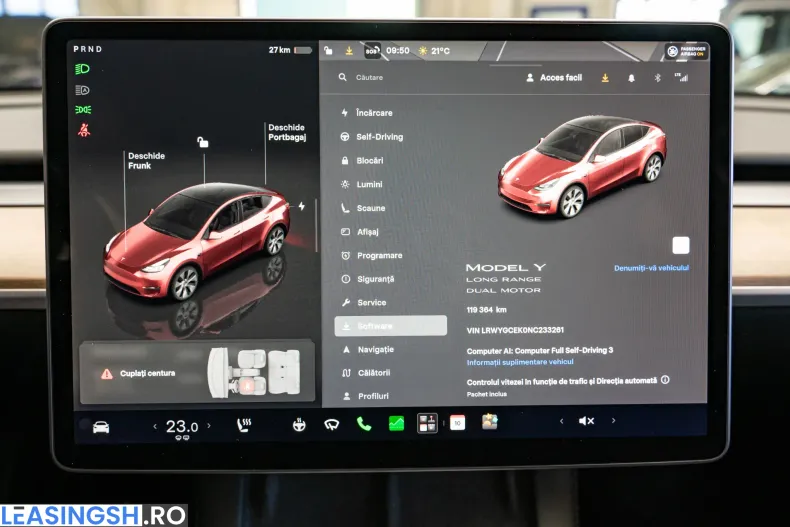Select the Blocări locks menu
Image resolution: width=790 pixels, height=527 pixels.
[x=362, y=161]
